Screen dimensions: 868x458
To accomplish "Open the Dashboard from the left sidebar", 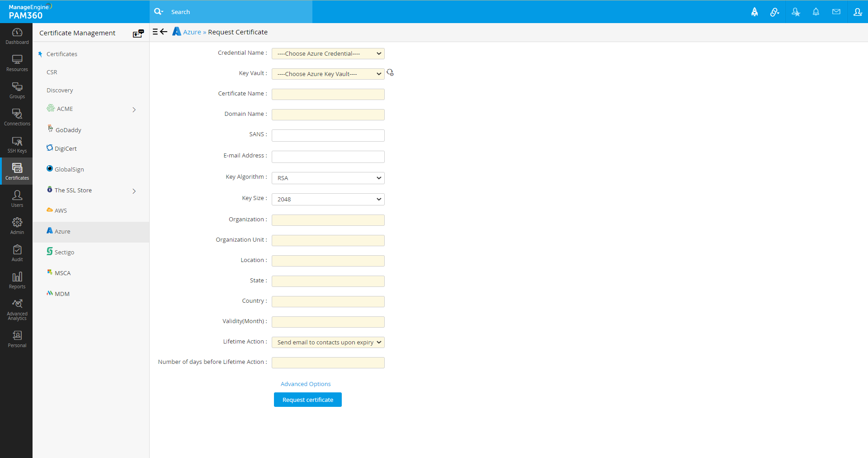I will 17,36.
